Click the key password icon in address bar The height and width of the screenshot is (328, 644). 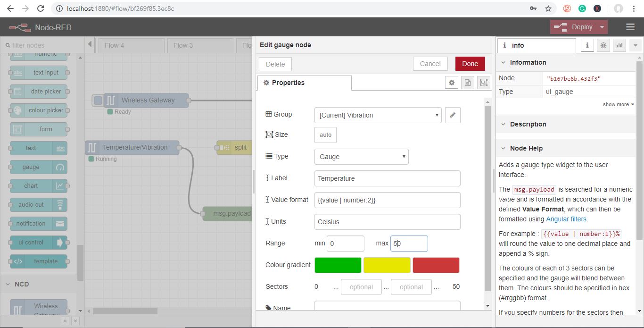[x=533, y=8]
